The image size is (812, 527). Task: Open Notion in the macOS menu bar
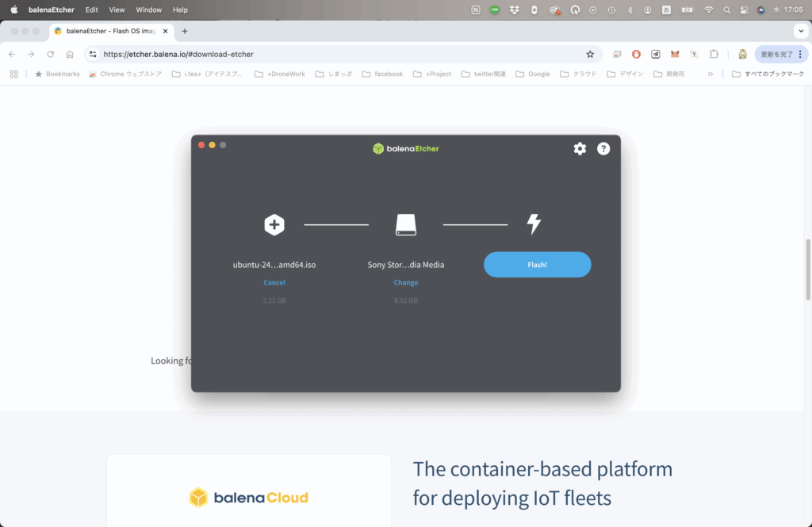coord(476,10)
